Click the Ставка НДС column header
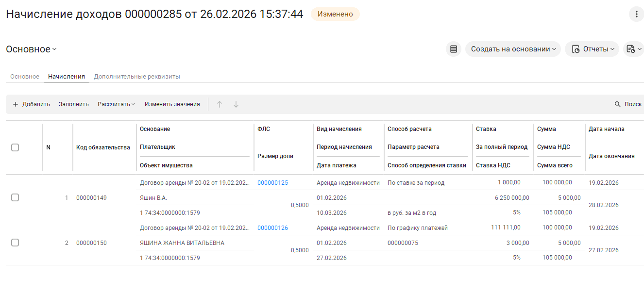The image size is (644, 293). pos(493,165)
